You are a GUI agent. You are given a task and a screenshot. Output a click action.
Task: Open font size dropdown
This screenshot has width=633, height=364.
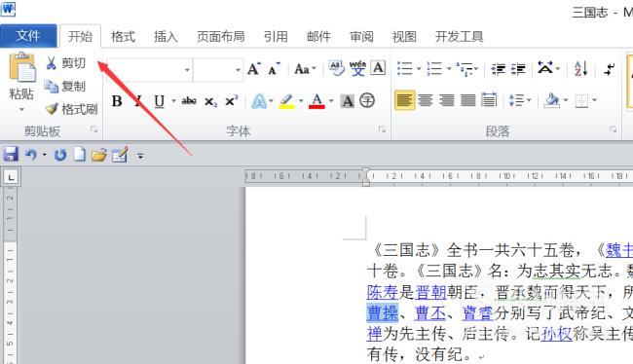coord(238,69)
